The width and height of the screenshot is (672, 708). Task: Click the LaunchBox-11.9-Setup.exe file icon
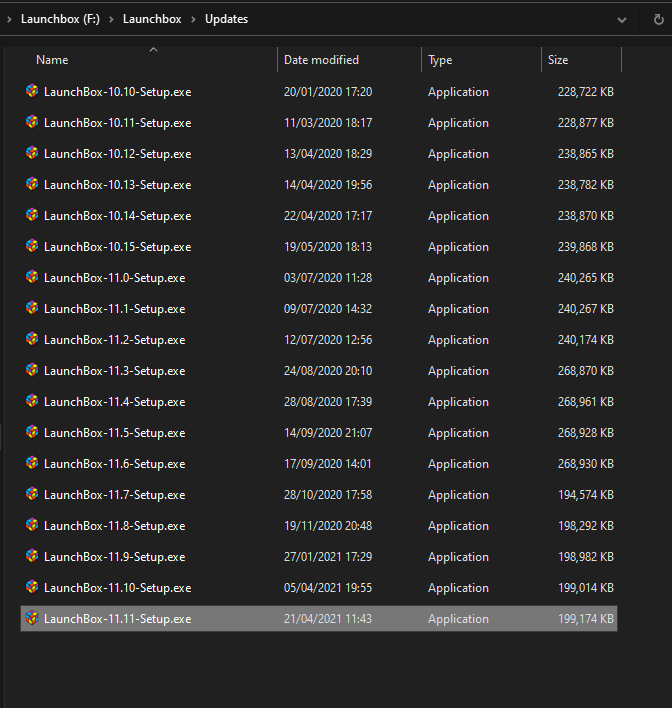click(32, 556)
